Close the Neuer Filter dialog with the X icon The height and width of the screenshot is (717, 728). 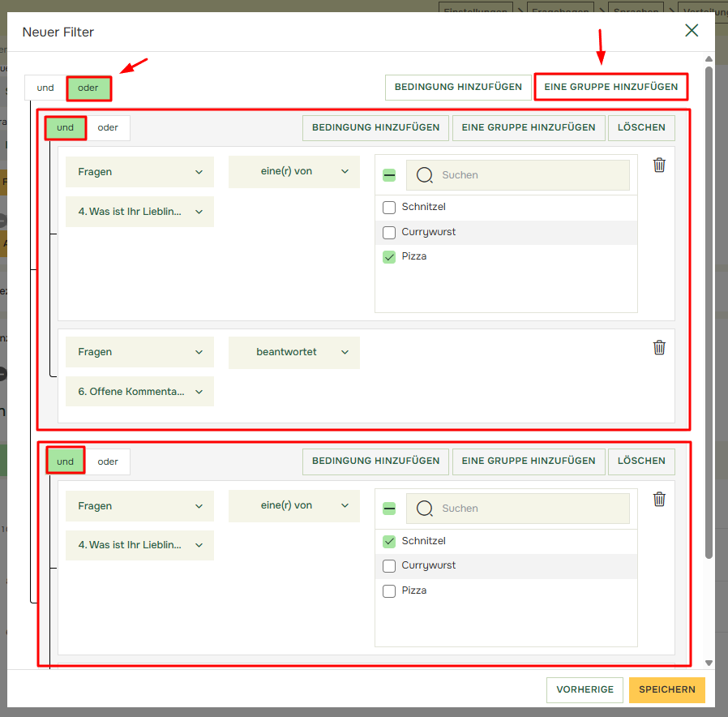click(691, 31)
